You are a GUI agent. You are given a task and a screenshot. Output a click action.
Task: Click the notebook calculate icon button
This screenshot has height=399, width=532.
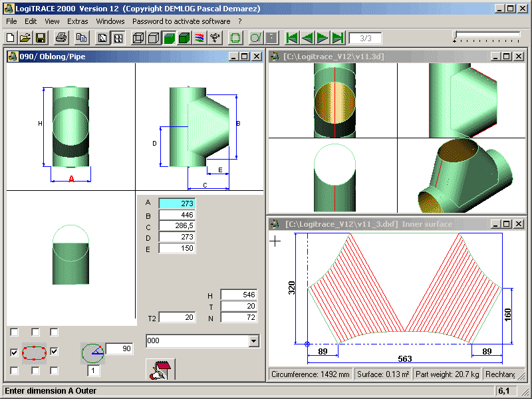point(160,370)
